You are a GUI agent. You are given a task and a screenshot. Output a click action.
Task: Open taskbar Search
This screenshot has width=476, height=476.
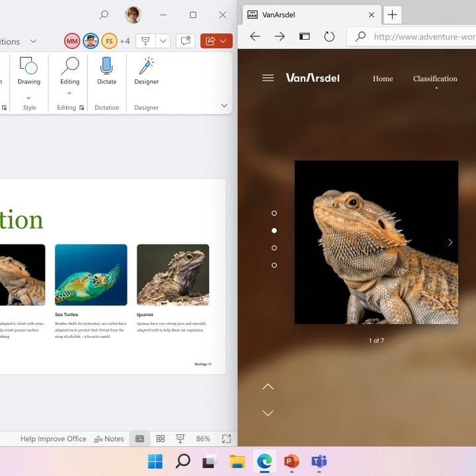coord(183,461)
